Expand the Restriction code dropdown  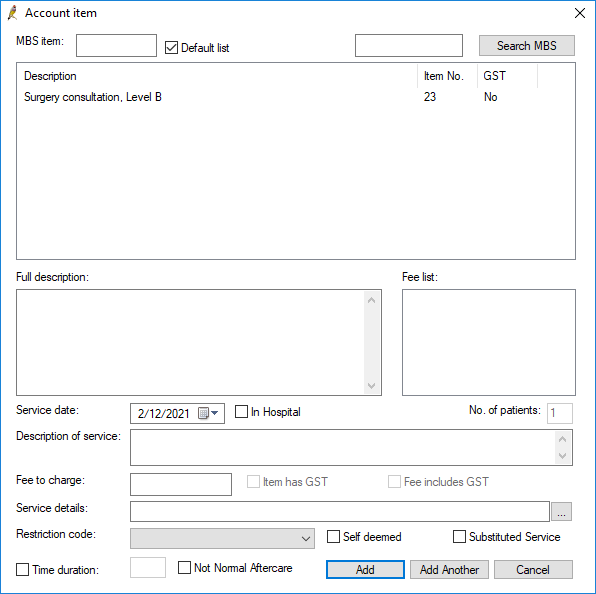click(x=222, y=538)
